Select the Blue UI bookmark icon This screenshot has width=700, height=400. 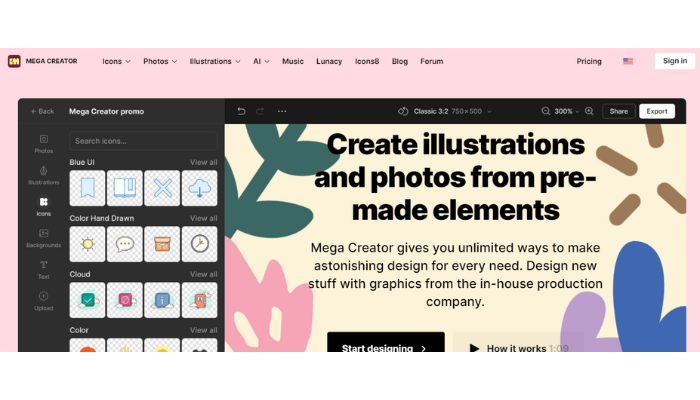[x=88, y=188]
